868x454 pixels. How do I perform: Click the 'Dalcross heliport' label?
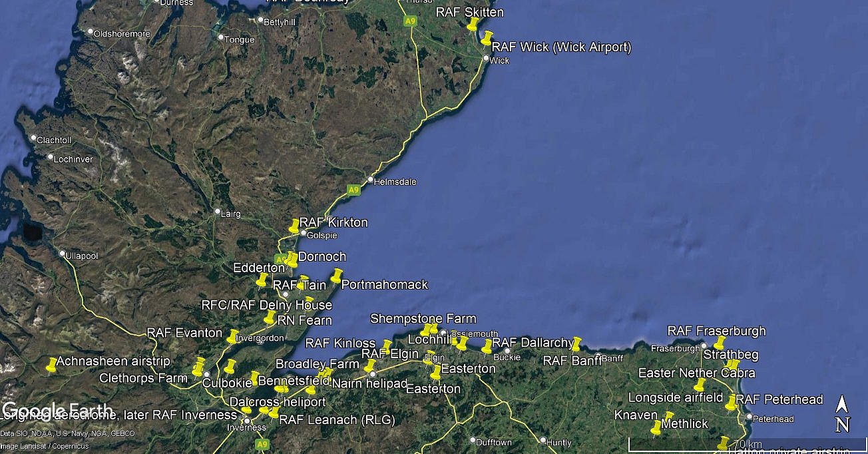pos(278,402)
